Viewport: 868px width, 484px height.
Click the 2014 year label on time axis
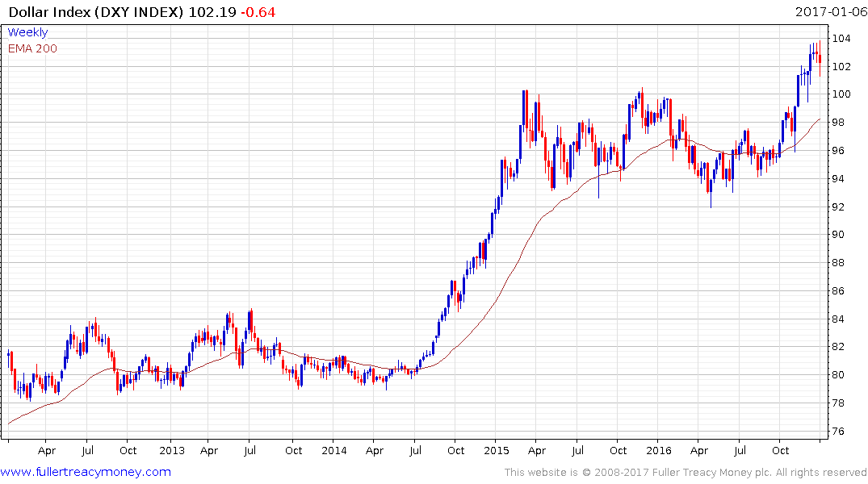(x=333, y=451)
